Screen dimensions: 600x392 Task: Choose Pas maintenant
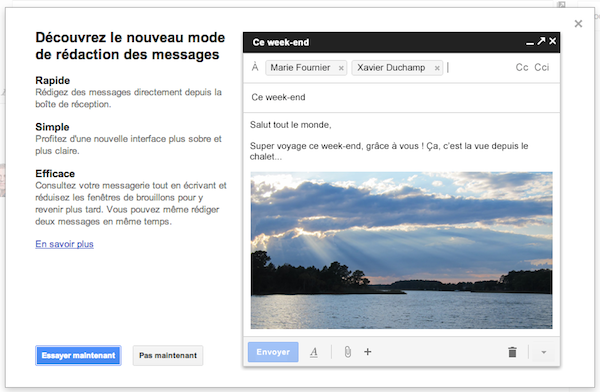168,356
